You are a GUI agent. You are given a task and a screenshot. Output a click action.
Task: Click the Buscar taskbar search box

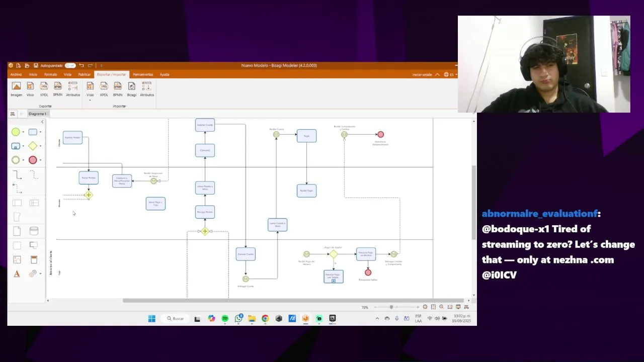[176, 318]
